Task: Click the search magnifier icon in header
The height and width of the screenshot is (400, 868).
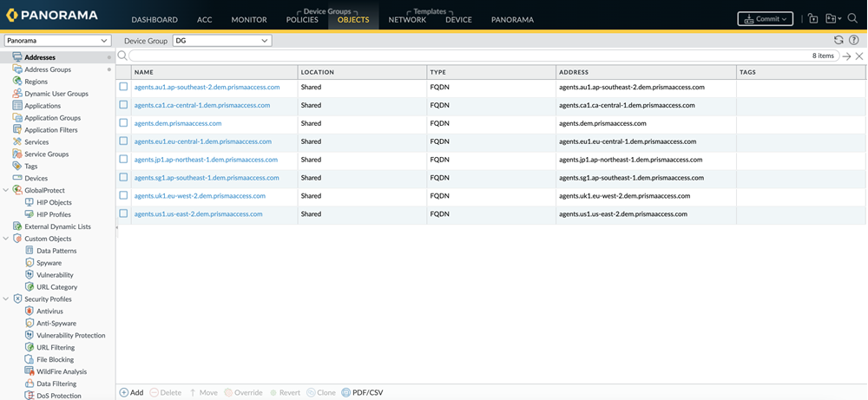Action: click(852, 18)
